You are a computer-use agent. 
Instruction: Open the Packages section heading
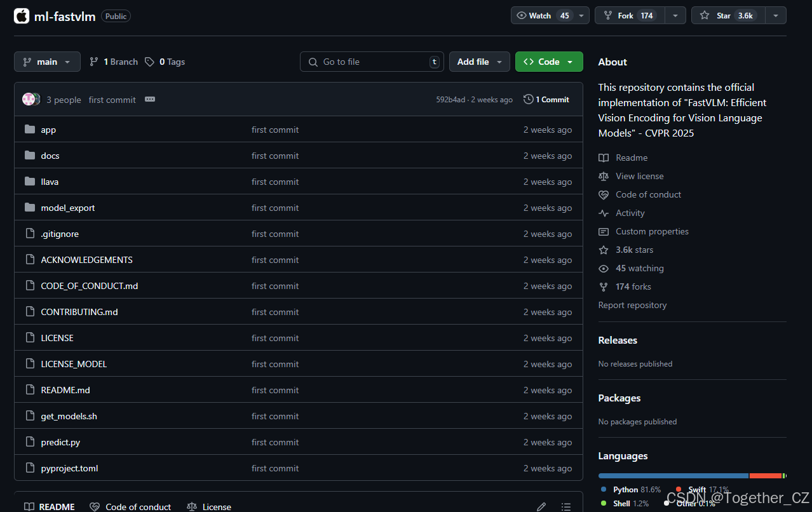[x=619, y=398]
